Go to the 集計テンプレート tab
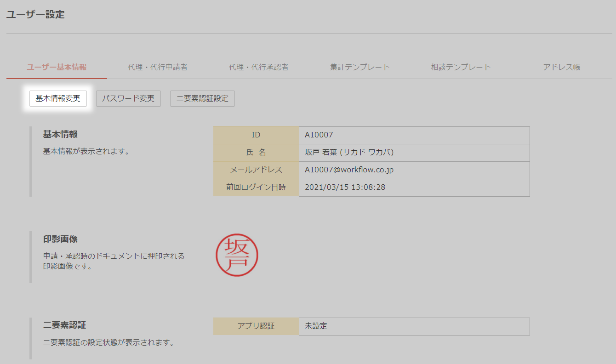The image size is (616, 364). click(359, 67)
